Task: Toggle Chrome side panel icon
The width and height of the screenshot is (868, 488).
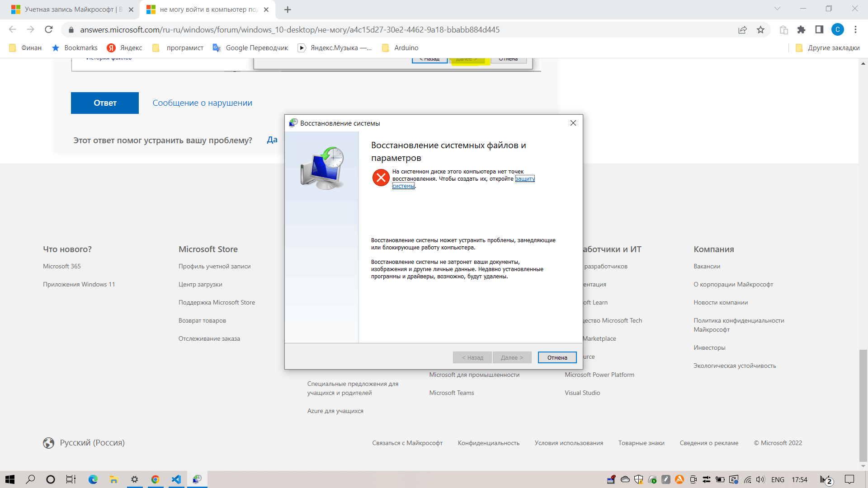Action: point(819,30)
